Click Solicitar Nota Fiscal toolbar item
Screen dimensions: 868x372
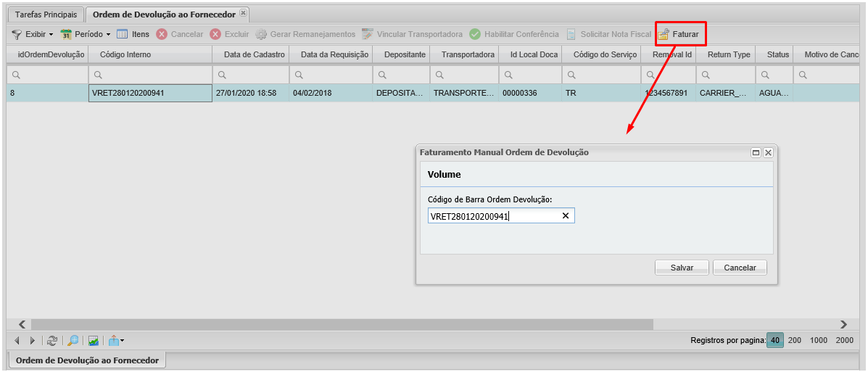click(609, 34)
